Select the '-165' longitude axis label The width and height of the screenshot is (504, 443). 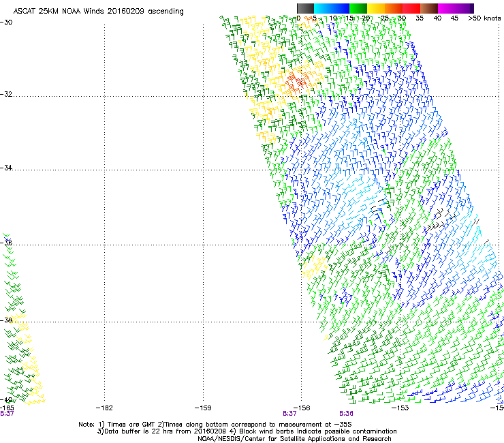click(7, 408)
